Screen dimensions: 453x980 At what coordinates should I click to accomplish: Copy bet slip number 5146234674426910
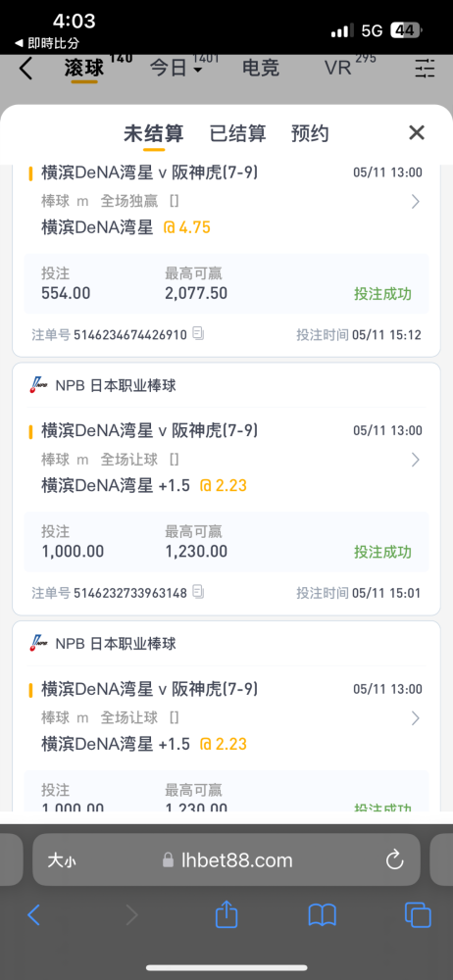pyautogui.click(x=198, y=334)
